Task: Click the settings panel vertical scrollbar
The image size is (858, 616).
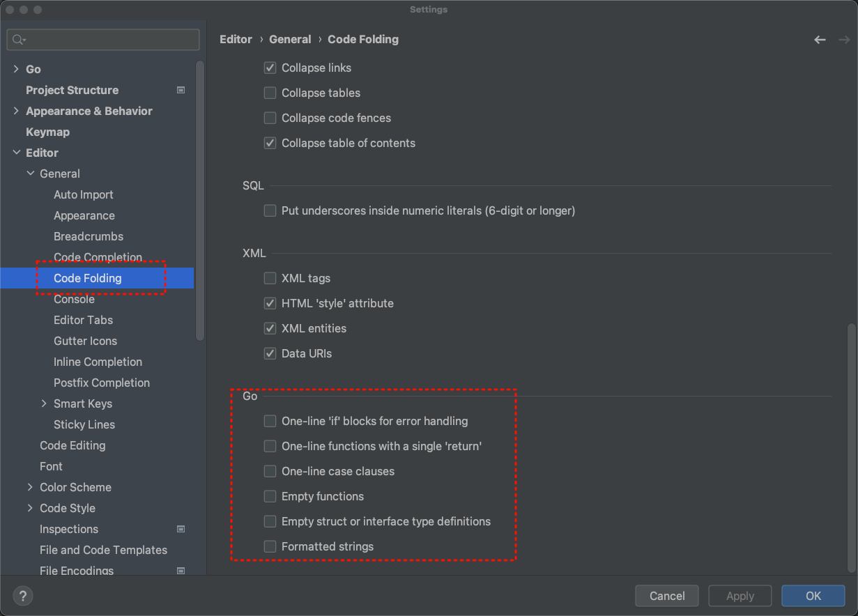Action: pos(848,446)
